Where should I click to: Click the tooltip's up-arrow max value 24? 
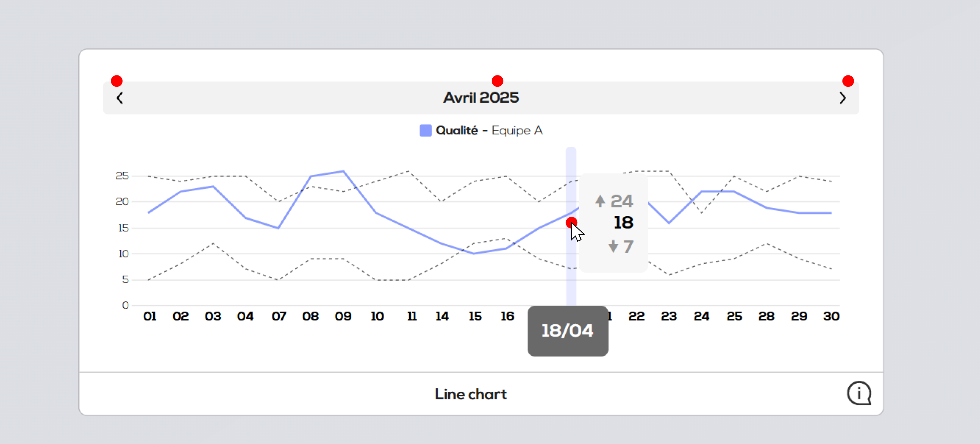click(614, 201)
